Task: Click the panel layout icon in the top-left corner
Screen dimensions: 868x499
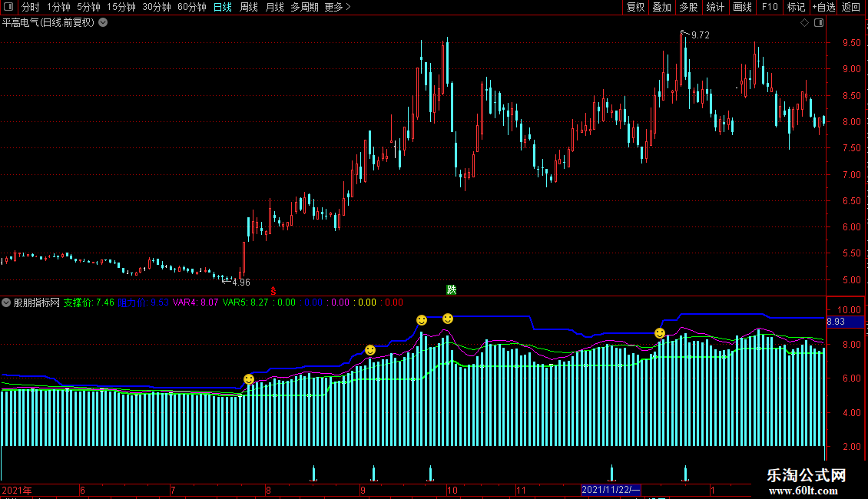Action: coord(8,7)
